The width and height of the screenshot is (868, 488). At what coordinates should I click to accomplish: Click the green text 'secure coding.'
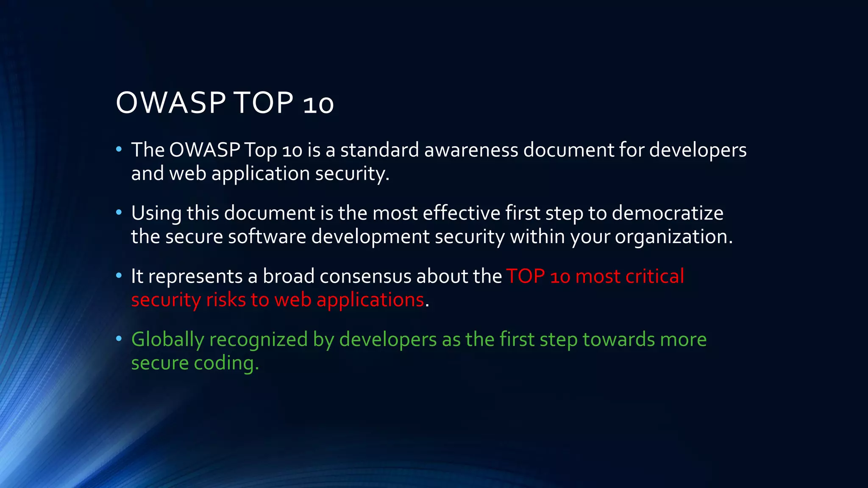pos(195,363)
